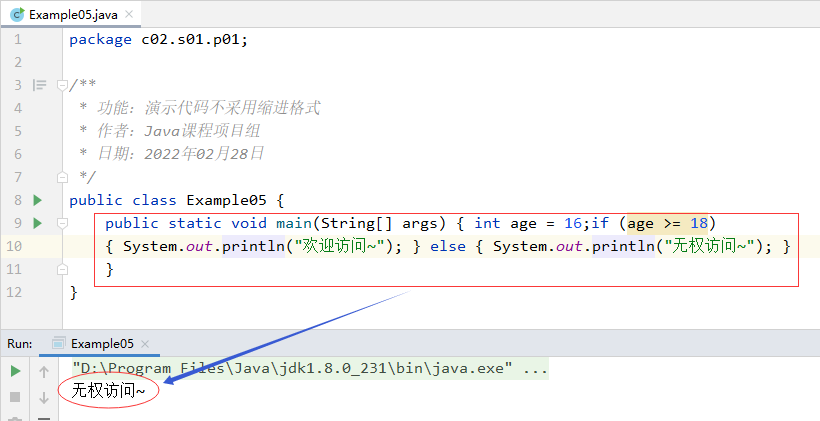Image resolution: width=820 pixels, height=421 pixels.
Task: Close the Example05.java editor tab
Action: click(129, 14)
